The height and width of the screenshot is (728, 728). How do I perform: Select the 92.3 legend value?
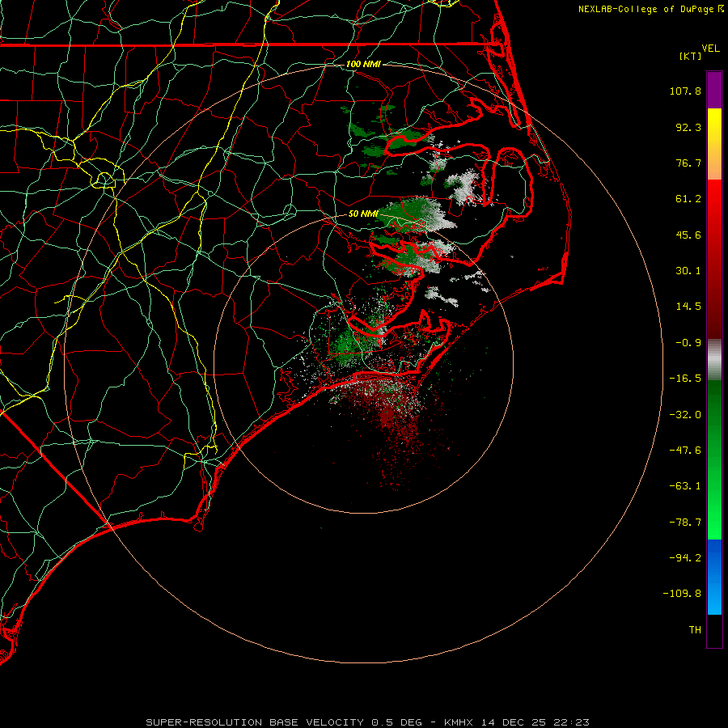[688, 127]
